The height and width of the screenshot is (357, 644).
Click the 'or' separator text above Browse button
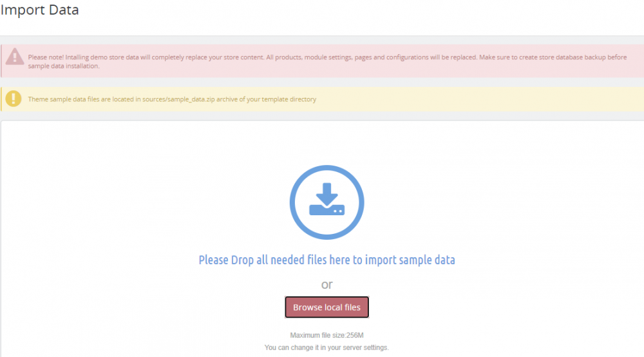327,284
